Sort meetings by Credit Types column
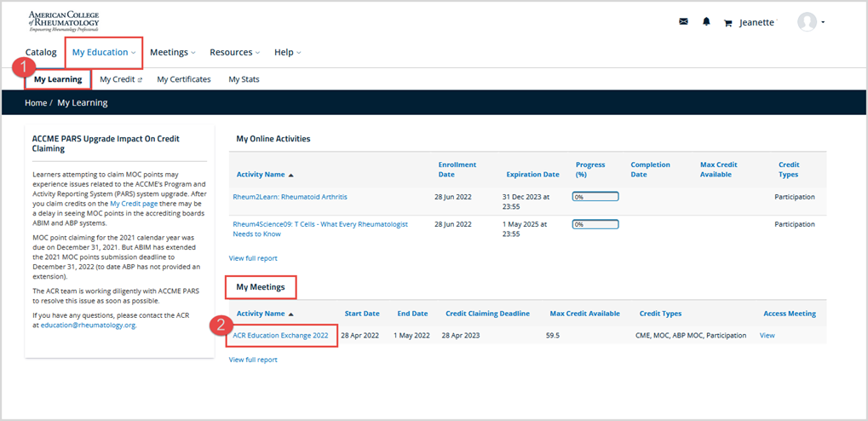The width and height of the screenshot is (868, 421). (x=660, y=314)
